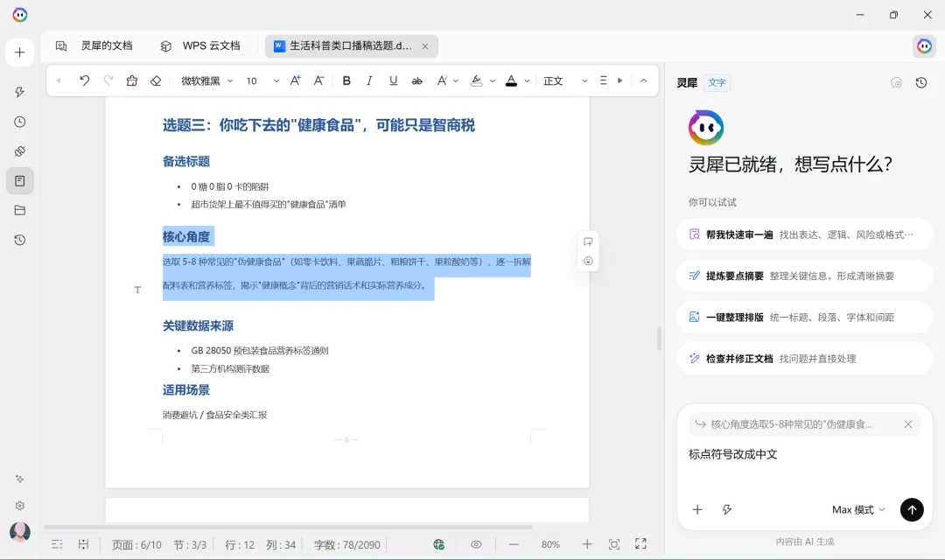The height and width of the screenshot is (560, 945).
Task: Click the undo arrow in toolbar
Action: (x=84, y=80)
